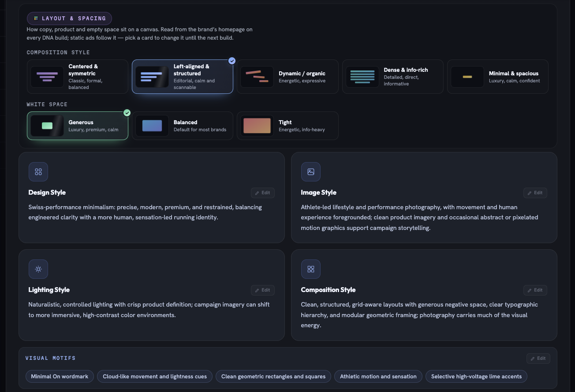Viewport: 575px width, 392px height.
Task: Click the Image Style picture icon
Action: point(311,172)
